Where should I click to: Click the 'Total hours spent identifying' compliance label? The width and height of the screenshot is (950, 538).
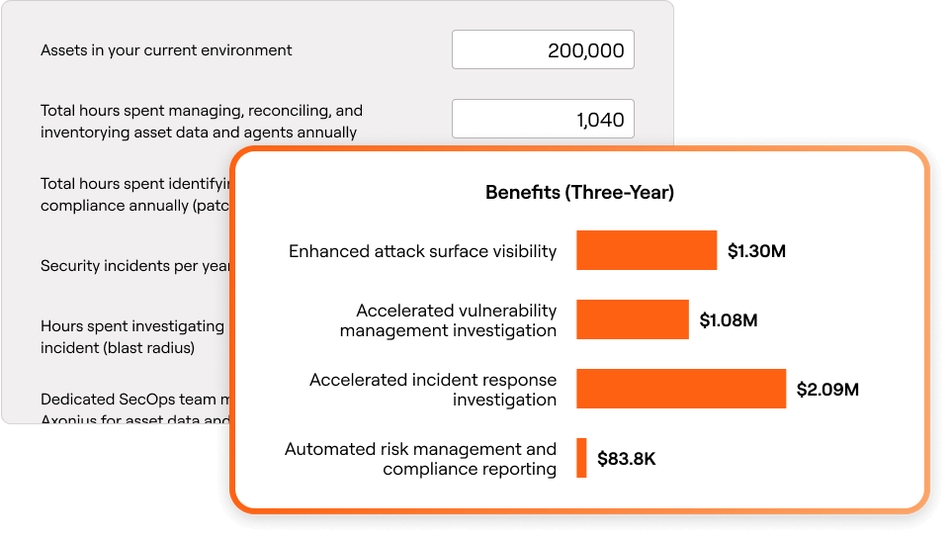[x=135, y=194]
